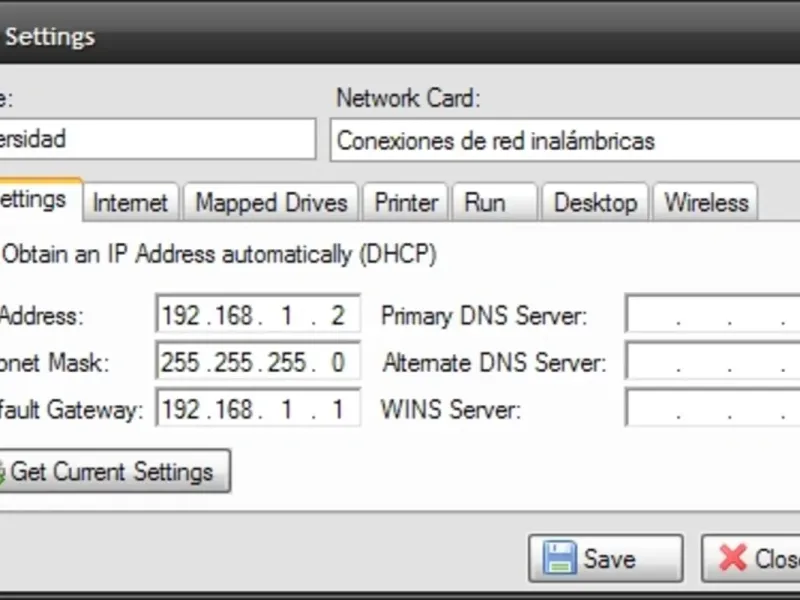Image resolution: width=800 pixels, height=600 pixels.
Task: Click the 'Settings' window title text
Action: click(50, 37)
